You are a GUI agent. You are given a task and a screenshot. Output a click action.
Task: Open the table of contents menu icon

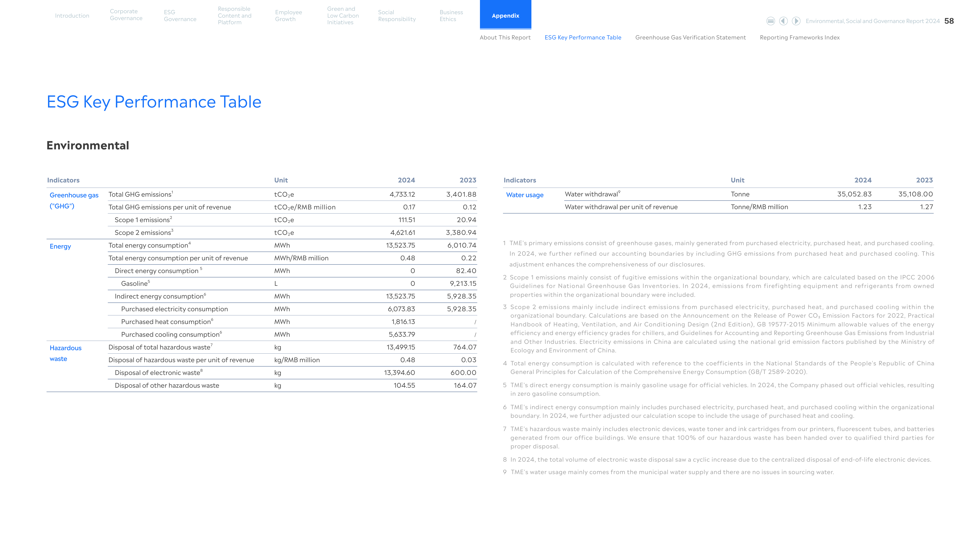click(x=770, y=21)
